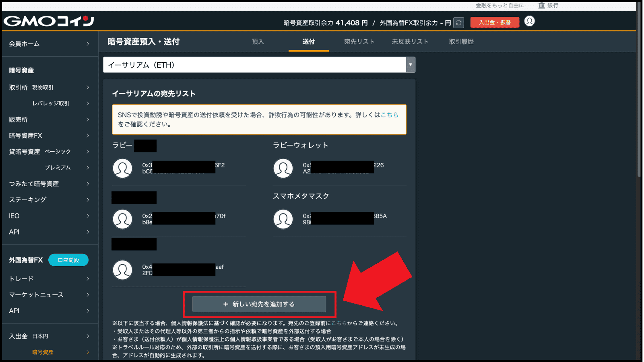Switch to the 預入 tab
The height and width of the screenshot is (362, 644).
click(x=258, y=42)
